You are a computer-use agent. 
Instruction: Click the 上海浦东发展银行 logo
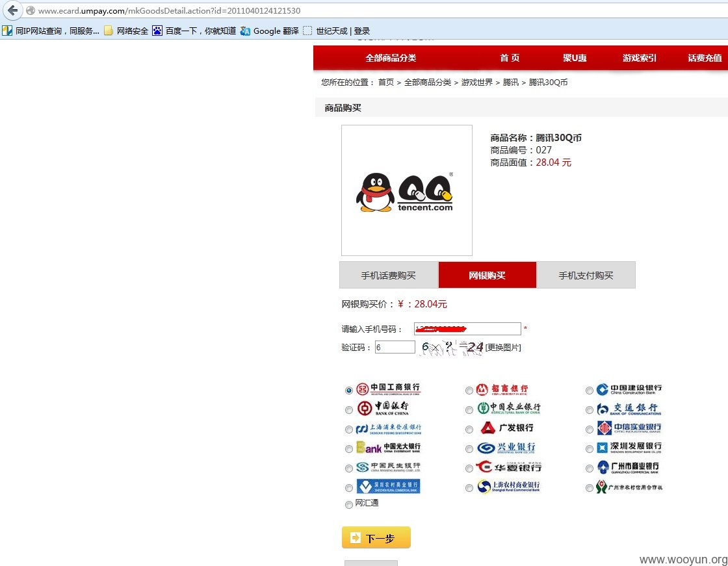click(x=389, y=429)
